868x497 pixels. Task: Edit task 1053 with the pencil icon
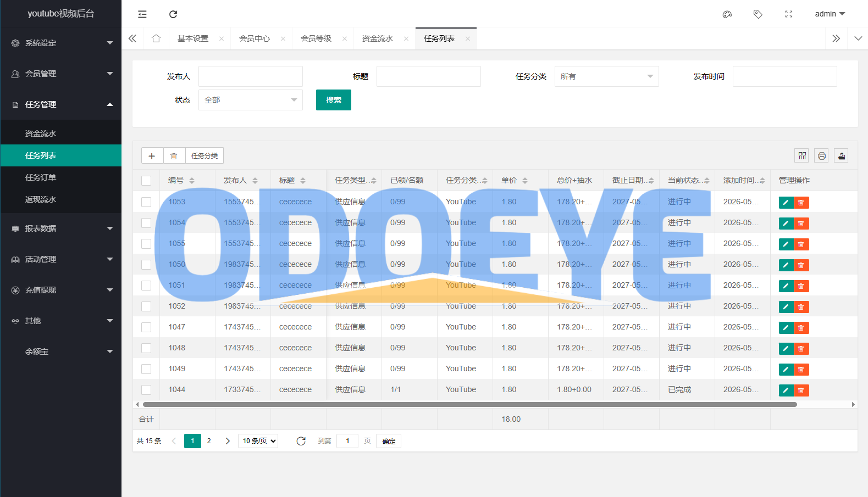pos(786,203)
